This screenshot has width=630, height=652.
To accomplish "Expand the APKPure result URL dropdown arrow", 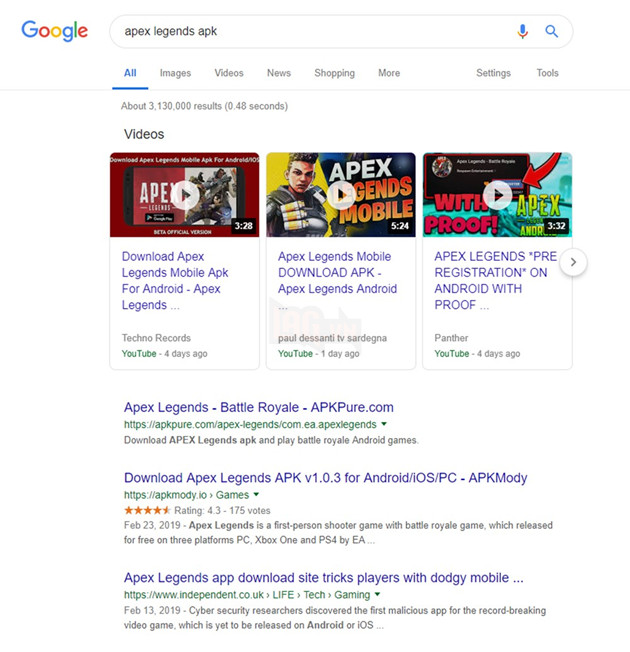I will [x=384, y=424].
